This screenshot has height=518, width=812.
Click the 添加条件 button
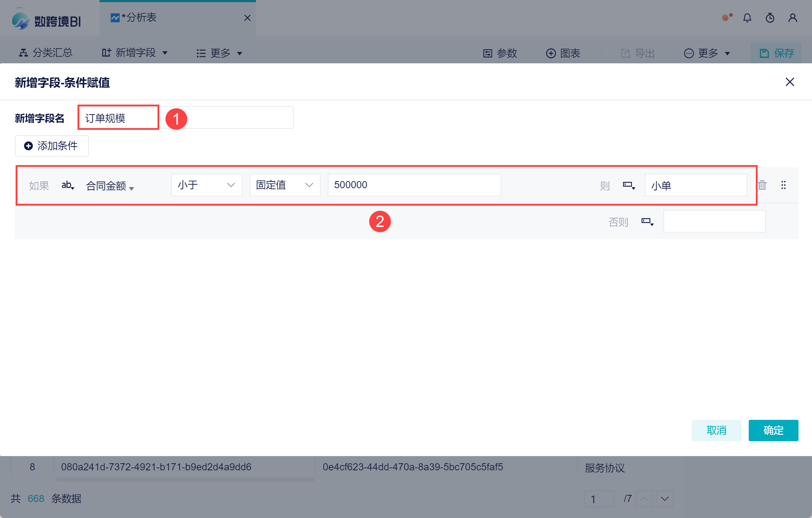tap(52, 146)
